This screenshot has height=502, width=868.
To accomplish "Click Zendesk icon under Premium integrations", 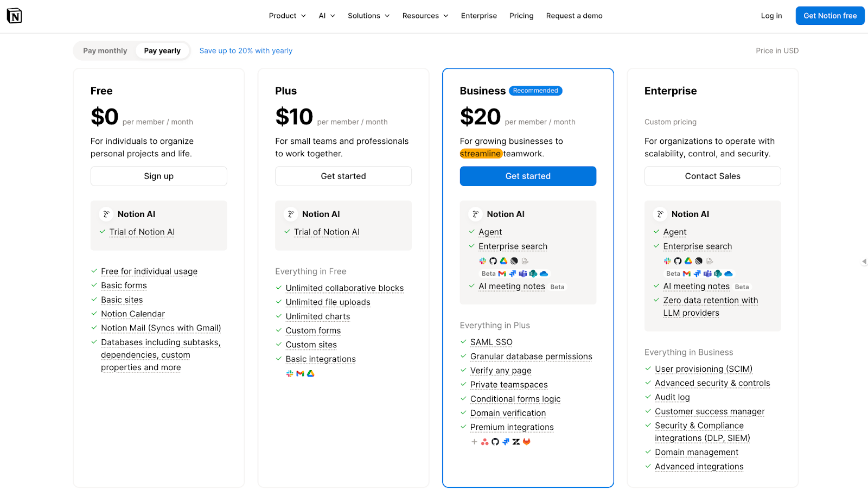I will click(516, 442).
